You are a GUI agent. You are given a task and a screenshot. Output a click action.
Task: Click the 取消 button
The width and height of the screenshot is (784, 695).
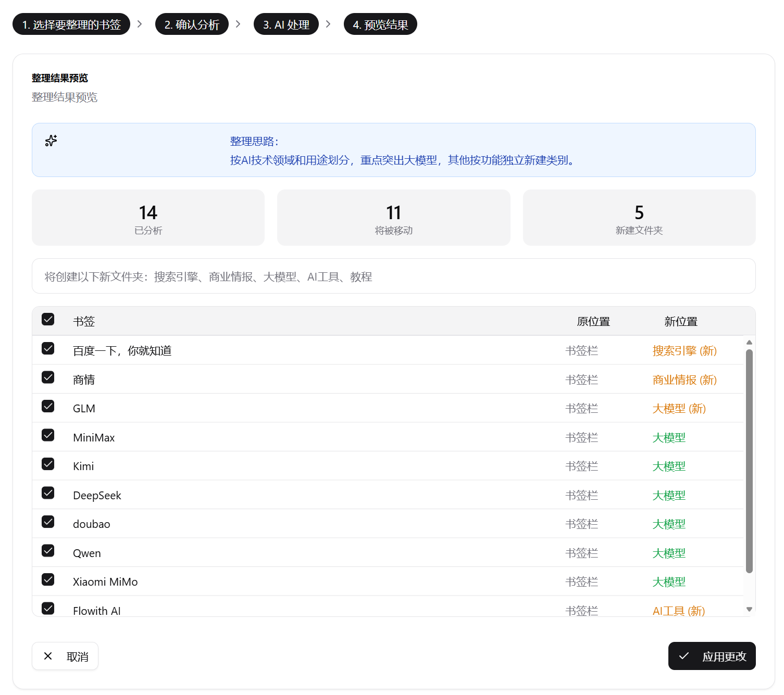[x=65, y=656]
